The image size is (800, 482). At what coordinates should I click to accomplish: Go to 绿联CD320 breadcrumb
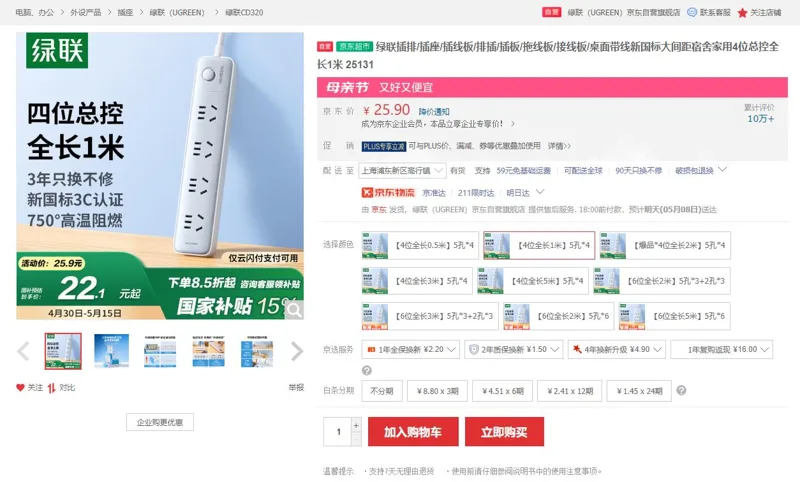point(244,12)
